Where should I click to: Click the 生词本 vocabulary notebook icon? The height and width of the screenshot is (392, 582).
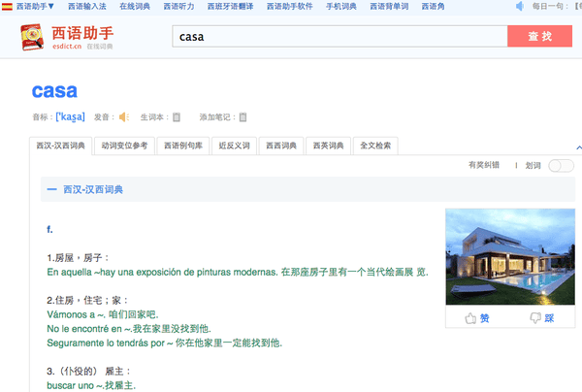click(x=177, y=117)
